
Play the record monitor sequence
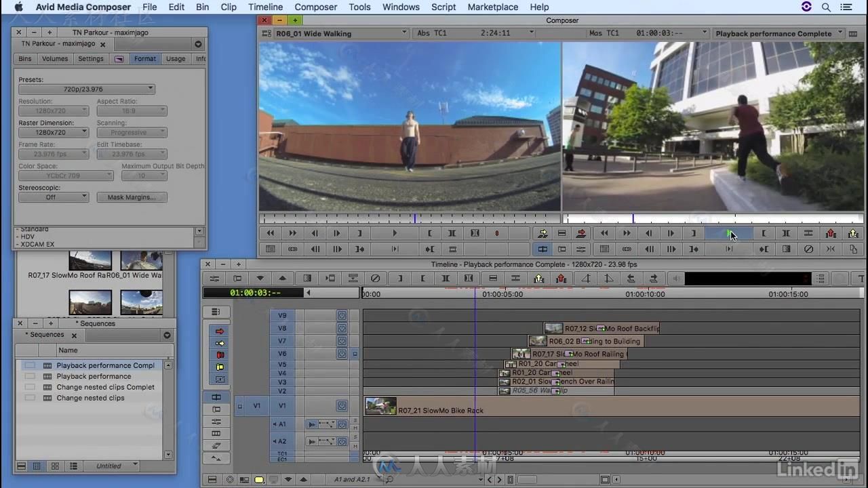[x=728, y=233]
